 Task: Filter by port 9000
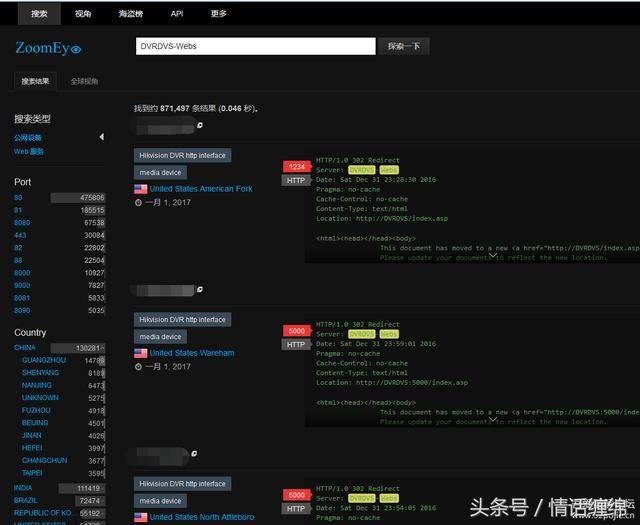(22, 285)
